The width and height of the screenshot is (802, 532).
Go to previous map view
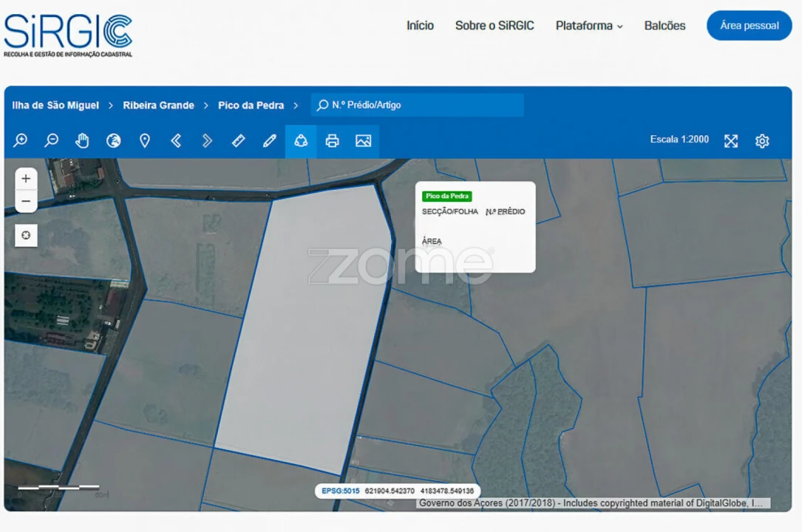176,140
